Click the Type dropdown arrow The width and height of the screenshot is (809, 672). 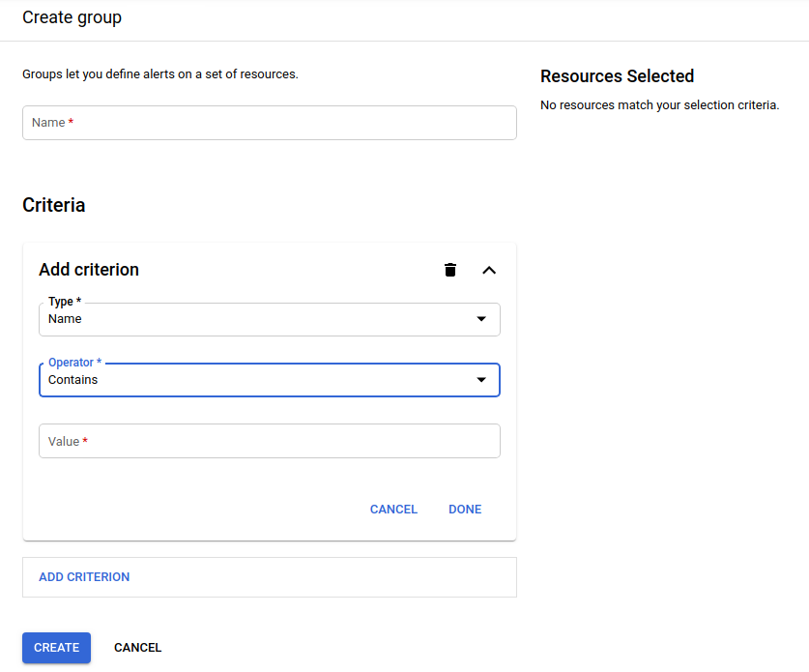[x=480, y=319]
